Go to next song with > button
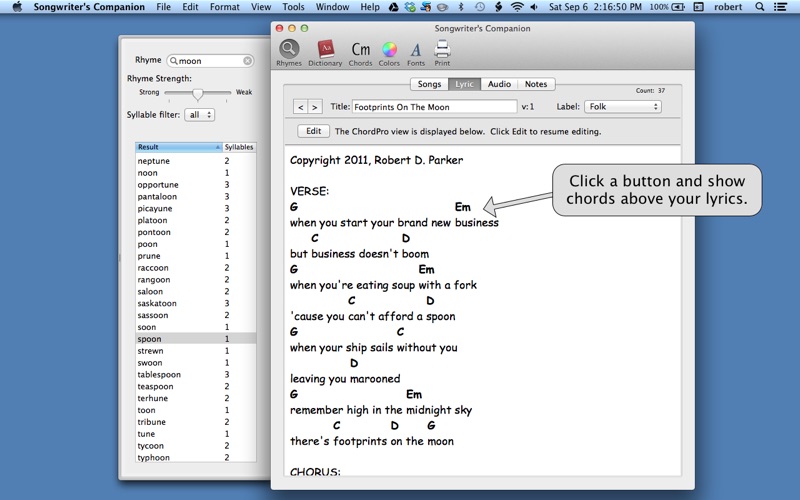Viewport: 800px width, 500px height. click(x=315, y=107)
